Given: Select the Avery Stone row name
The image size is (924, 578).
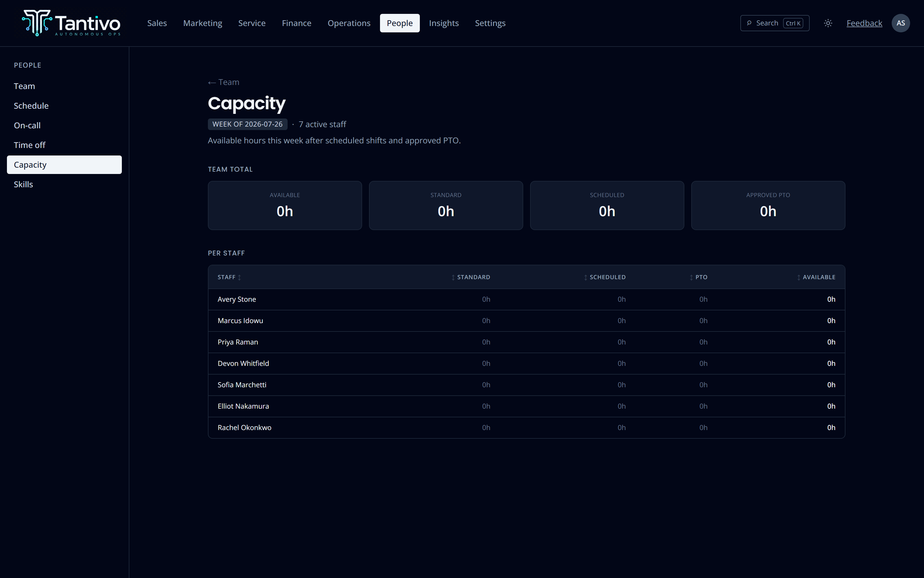Looking at the screenshot, I should coord(237,299).
